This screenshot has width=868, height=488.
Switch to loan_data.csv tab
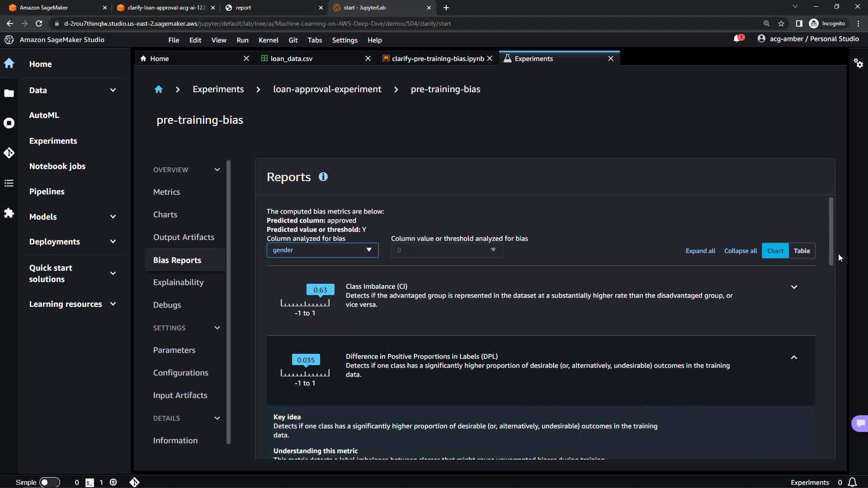point(291,58)
